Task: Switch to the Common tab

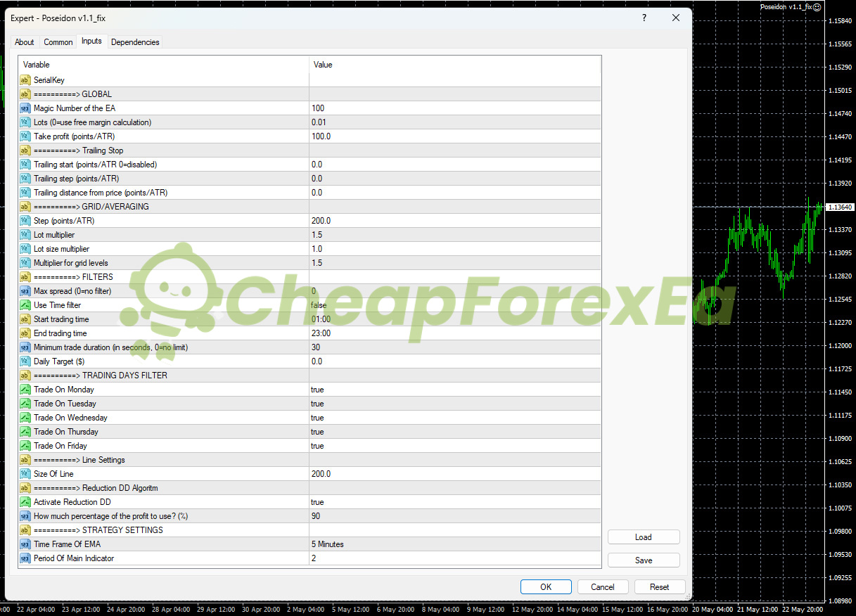Action: click(x=58, y=42)
